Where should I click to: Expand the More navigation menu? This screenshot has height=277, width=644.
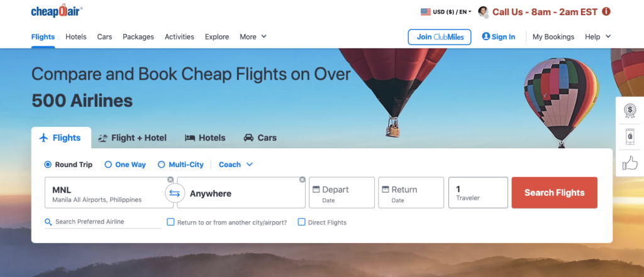point(253,36)
